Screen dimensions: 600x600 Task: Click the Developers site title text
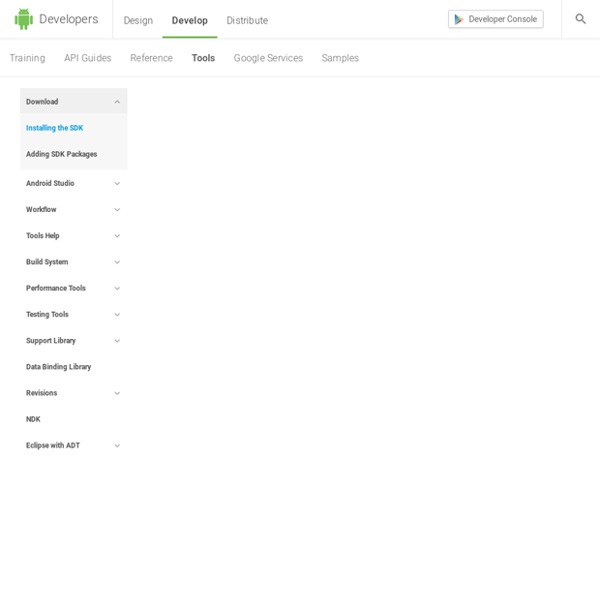click(x=68, y=19)
